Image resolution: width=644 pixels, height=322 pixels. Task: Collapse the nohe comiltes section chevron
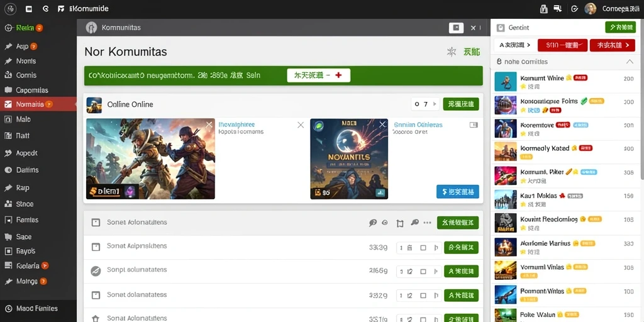point(629,62)
